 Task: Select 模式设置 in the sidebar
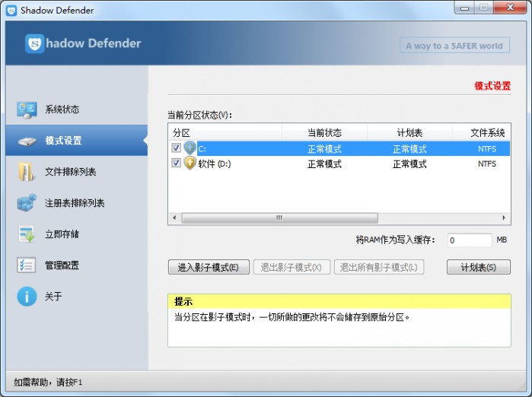[x=76, y=141]
